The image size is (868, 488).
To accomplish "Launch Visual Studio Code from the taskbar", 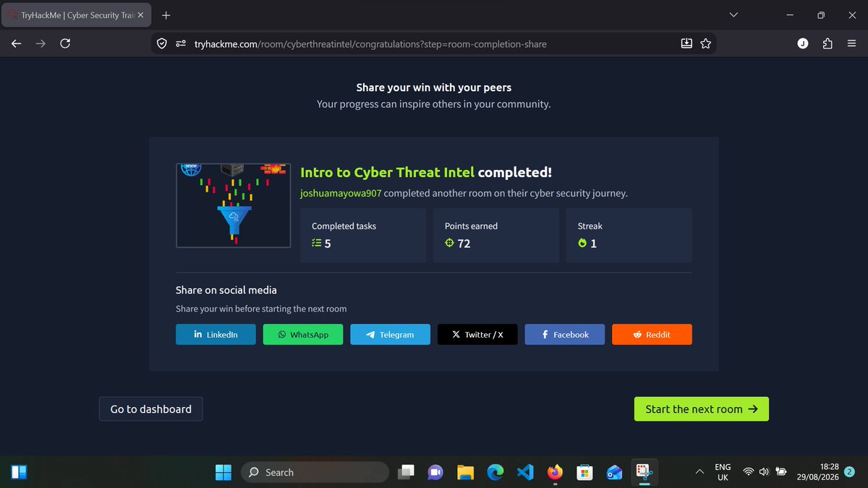I will click(x=525, y=472).
